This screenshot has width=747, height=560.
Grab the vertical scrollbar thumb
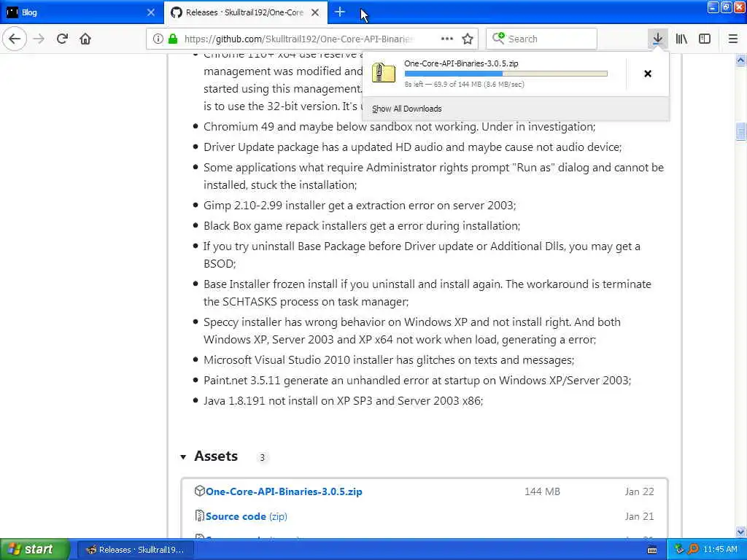pyautogui.click(x=740, y=131)
